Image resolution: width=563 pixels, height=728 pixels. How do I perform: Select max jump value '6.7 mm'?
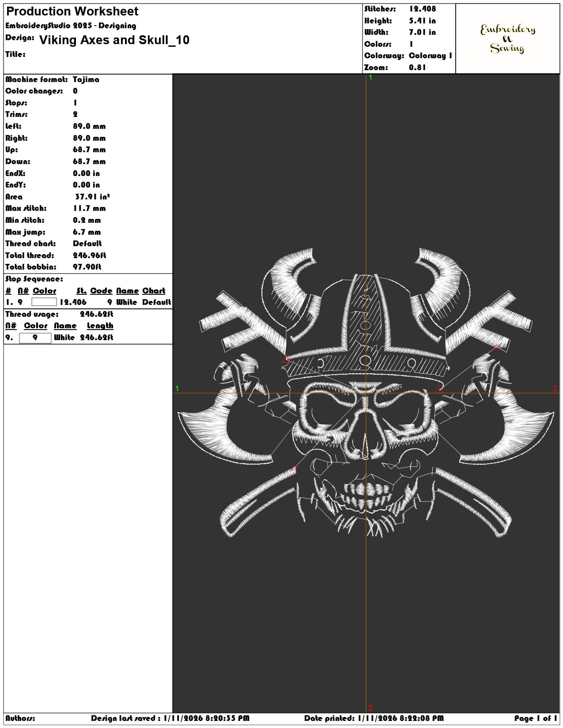87,232
